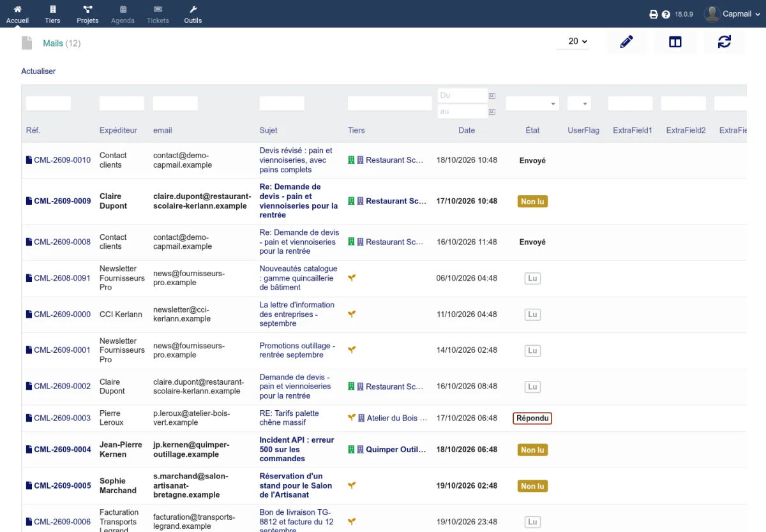Click the ExtraField2 filter input
The image size is (766, 532).
[684, 103]
